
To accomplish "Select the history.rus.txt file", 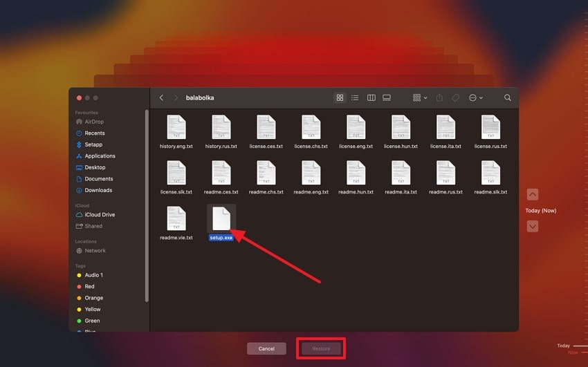I will tap(221, 132).
